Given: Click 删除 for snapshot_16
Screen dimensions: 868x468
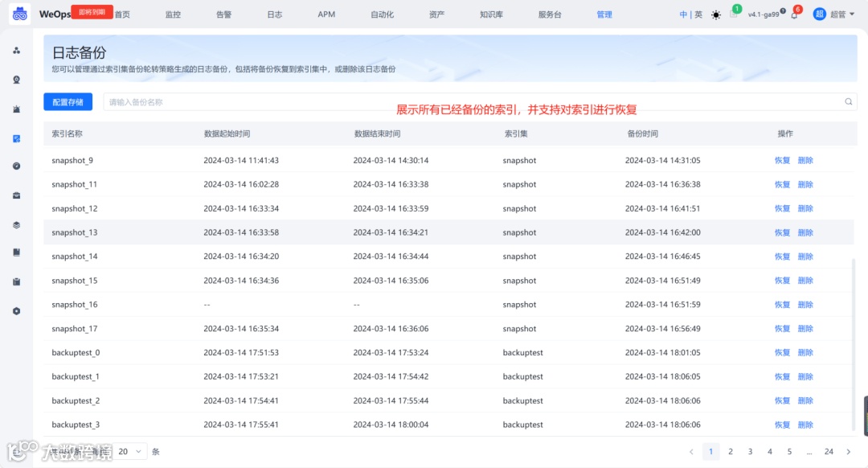Looking at the screenshot, I should tap(805, 305).
